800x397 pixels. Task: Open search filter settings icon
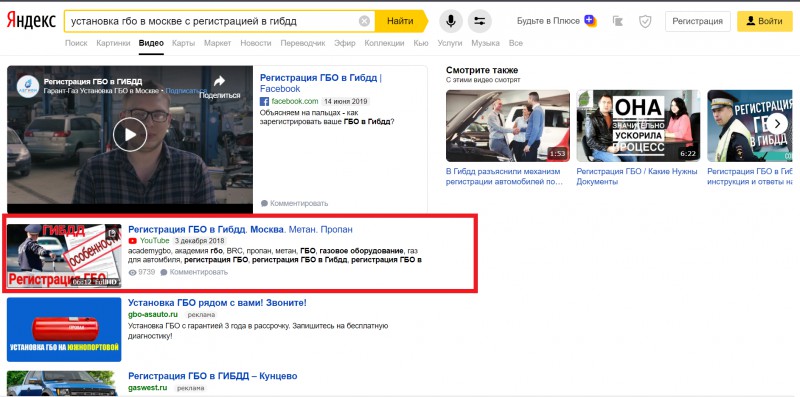tap(480, 21)
